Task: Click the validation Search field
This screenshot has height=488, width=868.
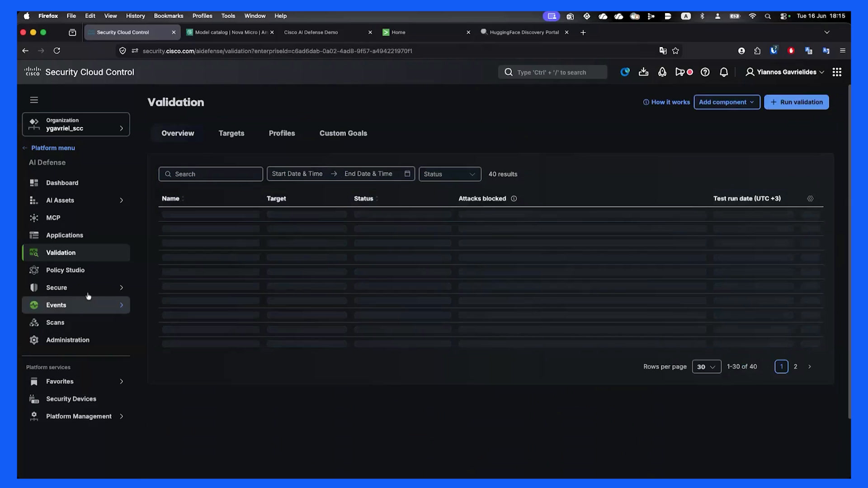Action: coord(211,174)
